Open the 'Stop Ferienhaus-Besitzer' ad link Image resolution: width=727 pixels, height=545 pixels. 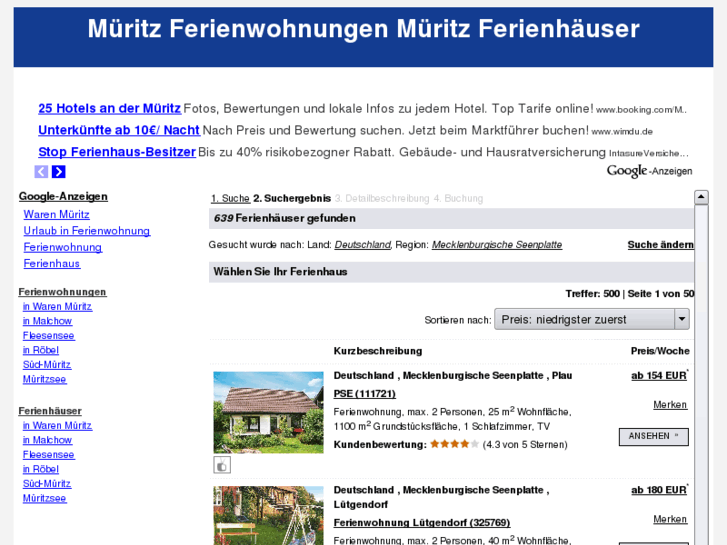pyautogui.click(x=117, y=152)
